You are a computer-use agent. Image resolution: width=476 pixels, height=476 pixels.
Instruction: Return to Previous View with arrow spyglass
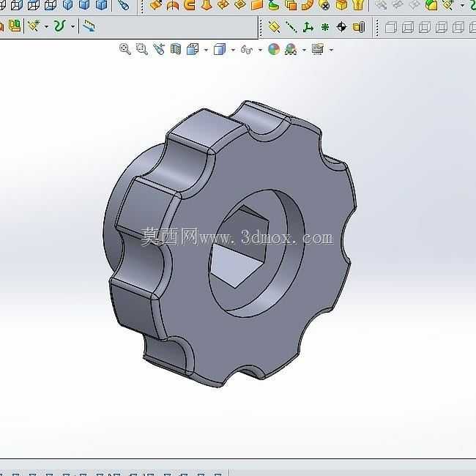coord(159,49)
